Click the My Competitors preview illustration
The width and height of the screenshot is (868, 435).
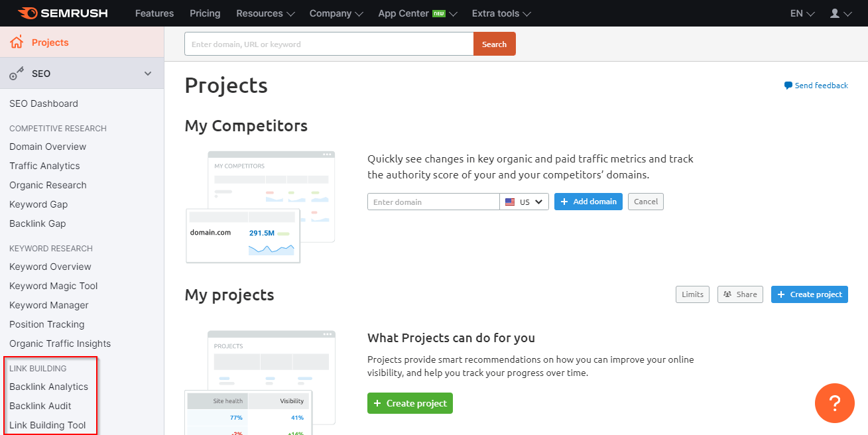click(x=260, y=206)
